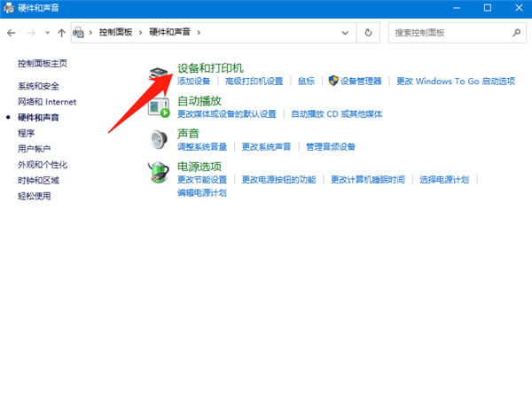Select 系统和安全 in the left sidebar
532x398 pixels.
click(x=38, y=86)
